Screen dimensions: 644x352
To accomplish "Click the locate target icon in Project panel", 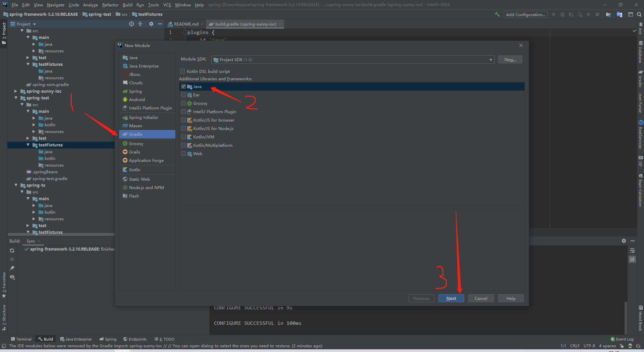I will (x=131, y=24).
